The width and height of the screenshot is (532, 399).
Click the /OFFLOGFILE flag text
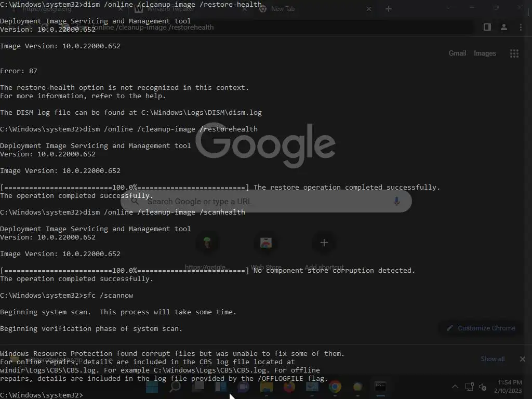click(x=281, y=379)
